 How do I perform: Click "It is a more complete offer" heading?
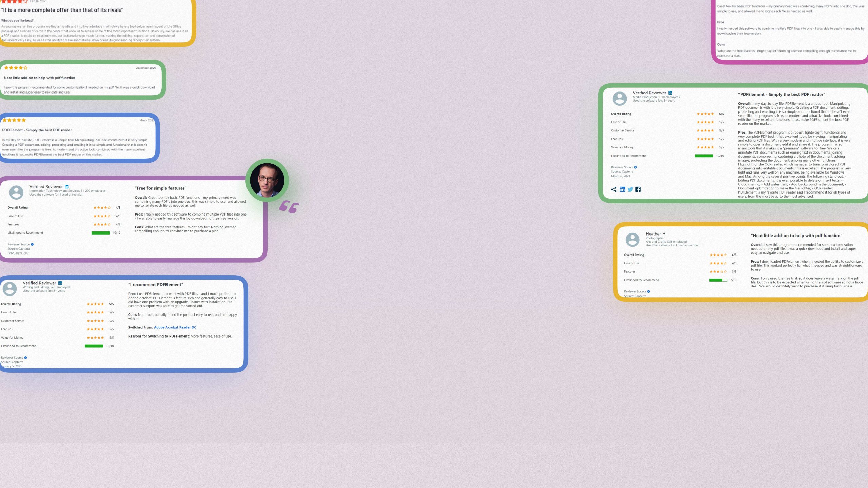62,10
